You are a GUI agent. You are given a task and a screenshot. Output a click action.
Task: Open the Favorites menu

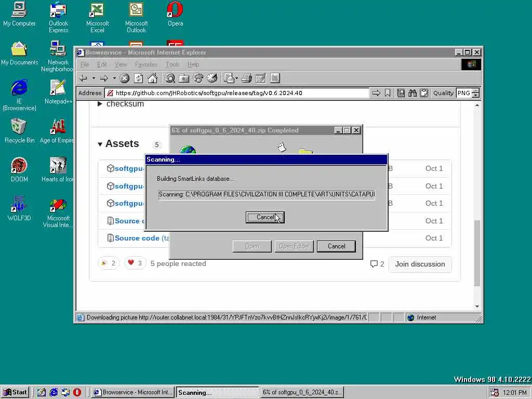click(146, 64)
